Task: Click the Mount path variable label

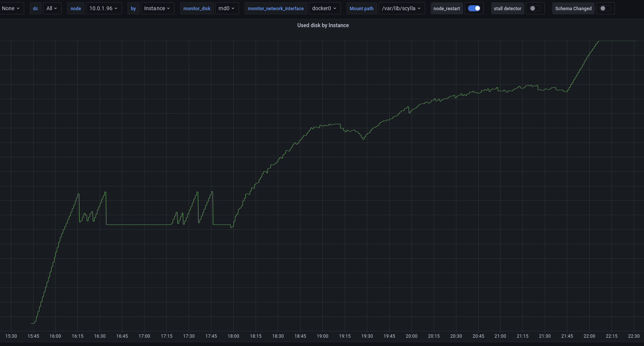Action: pos(362,8)
